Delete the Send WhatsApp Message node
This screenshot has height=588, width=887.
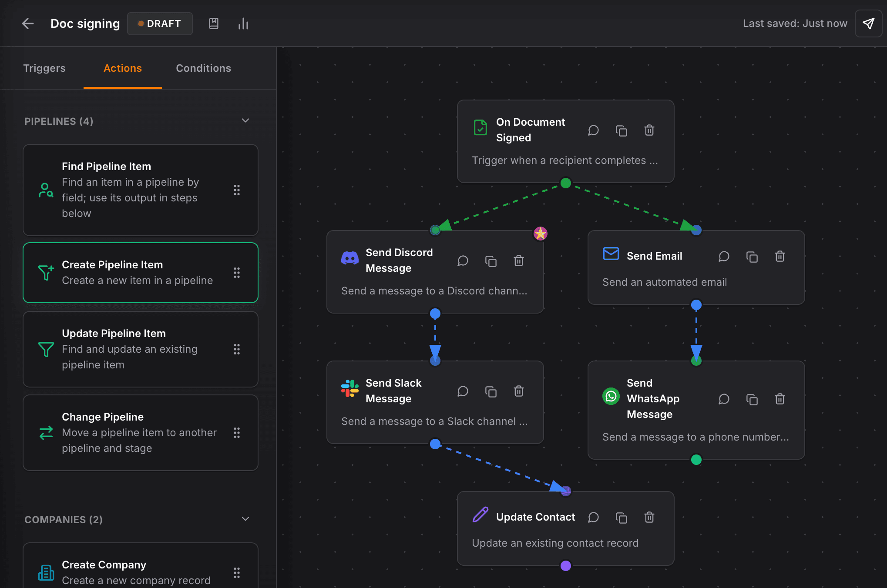click(779, 399)
